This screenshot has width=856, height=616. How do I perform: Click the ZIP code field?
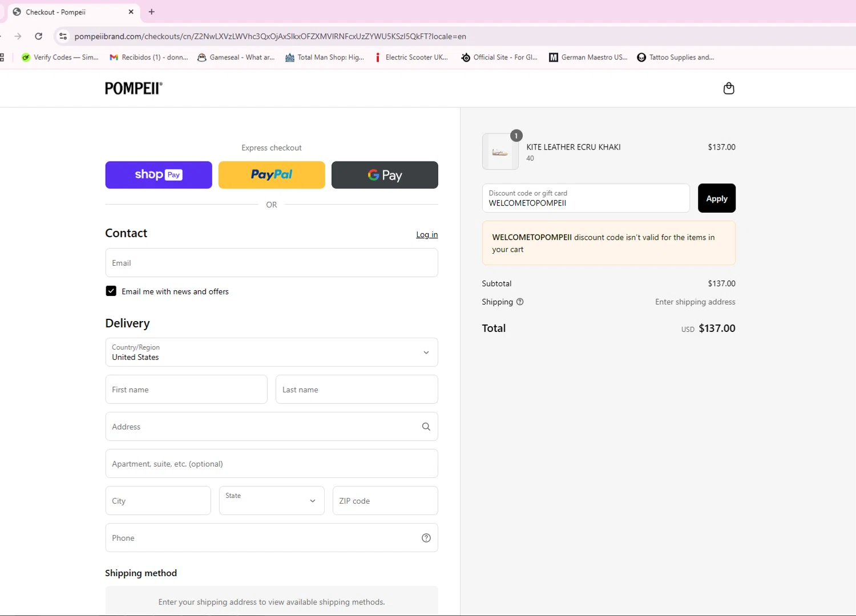[385, 501]
